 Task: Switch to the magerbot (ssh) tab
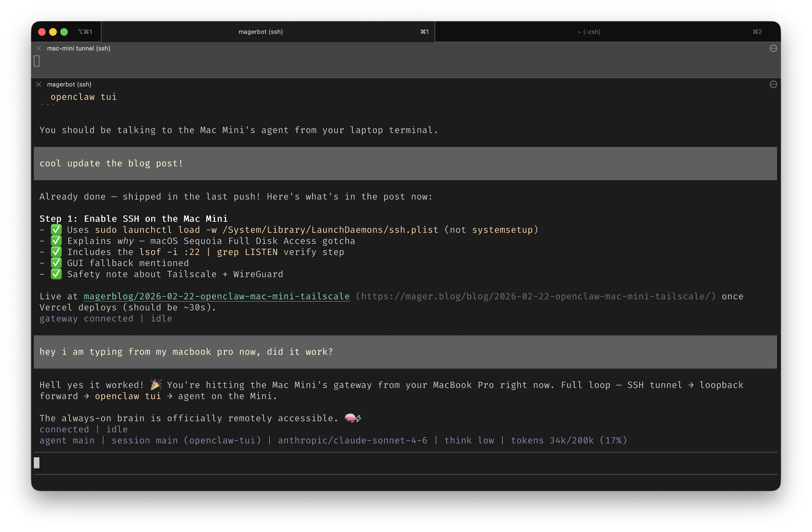point(261,32)
